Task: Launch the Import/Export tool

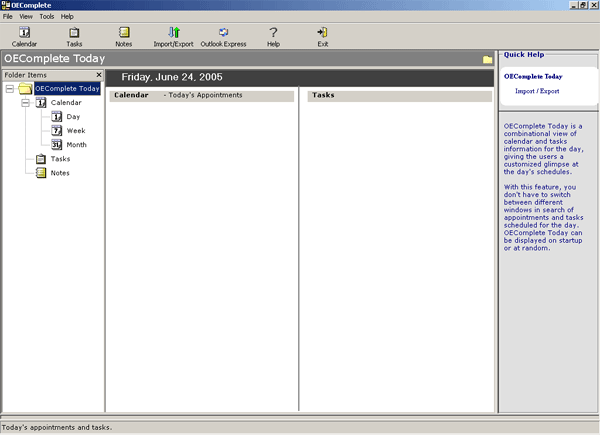Action: tap(173, 37)
